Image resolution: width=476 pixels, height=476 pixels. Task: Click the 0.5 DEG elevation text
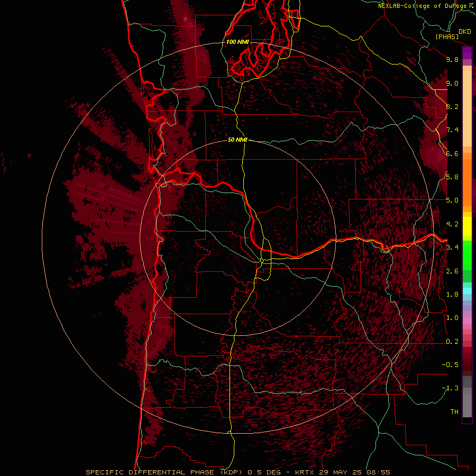264,472
